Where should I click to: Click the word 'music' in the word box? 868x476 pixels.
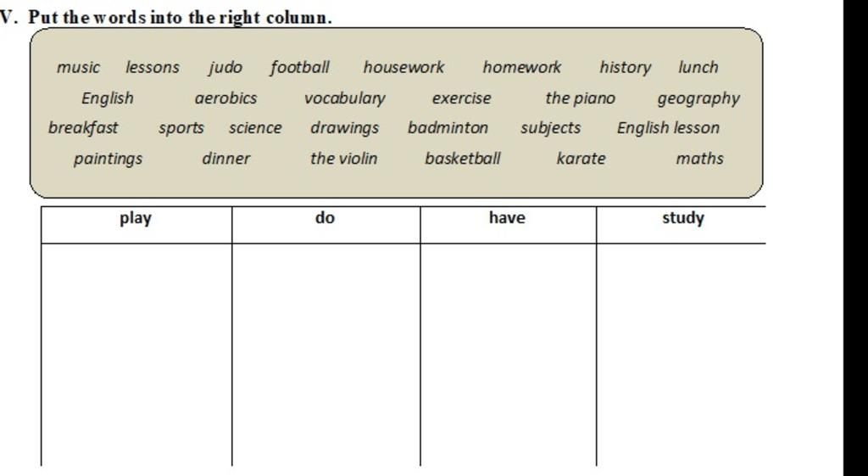click(78, 68)
